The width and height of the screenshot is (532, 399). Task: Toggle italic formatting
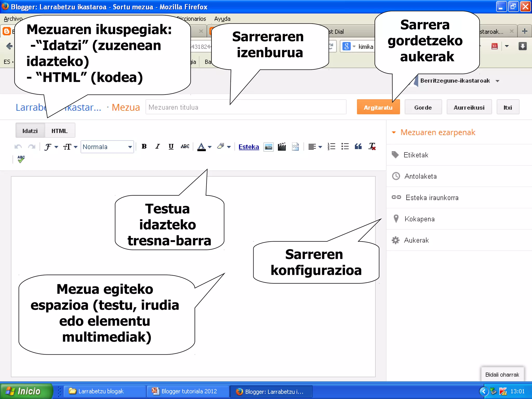coord(157,147)
